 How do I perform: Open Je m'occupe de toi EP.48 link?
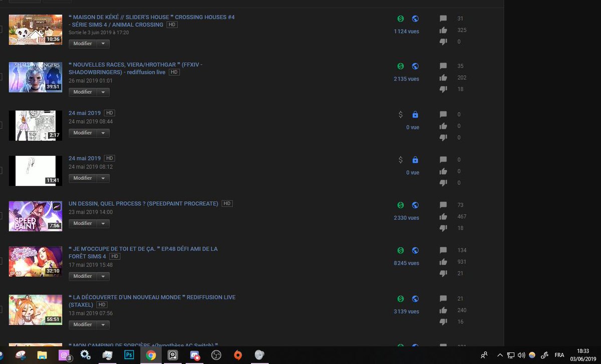click(x=143, y=252)
